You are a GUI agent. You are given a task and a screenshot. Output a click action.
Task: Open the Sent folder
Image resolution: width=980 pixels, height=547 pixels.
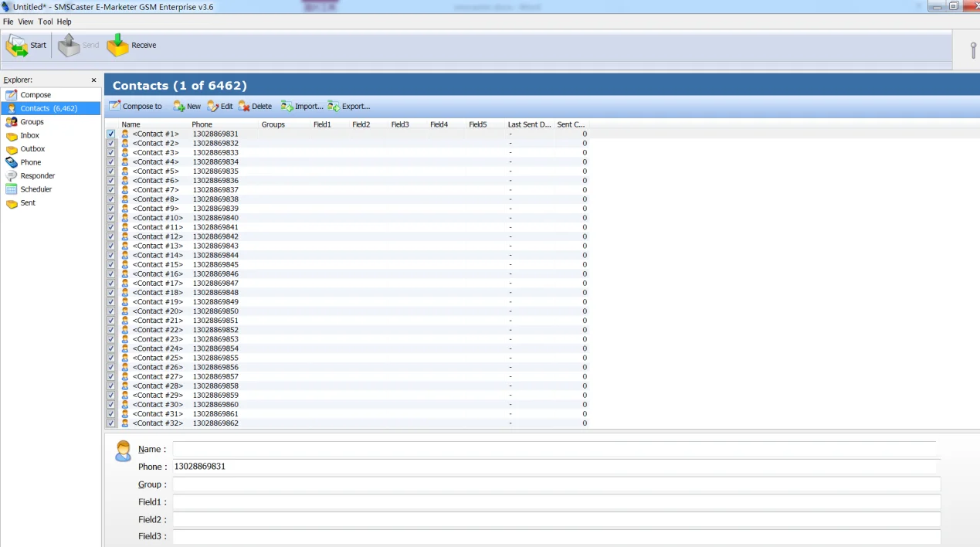28,203
